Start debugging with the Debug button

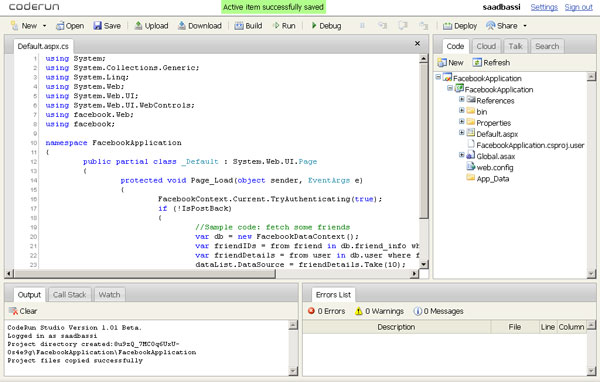[x=326, y=26]
